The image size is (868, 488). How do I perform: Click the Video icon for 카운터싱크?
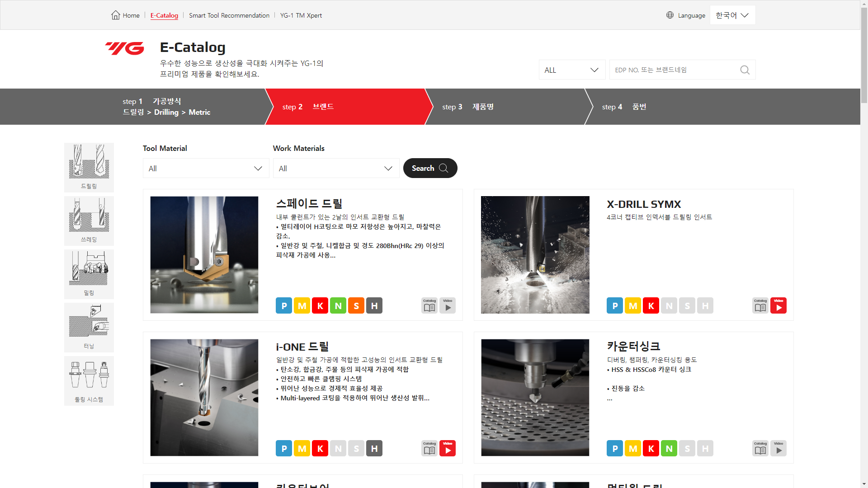click(x=778, y=448)
